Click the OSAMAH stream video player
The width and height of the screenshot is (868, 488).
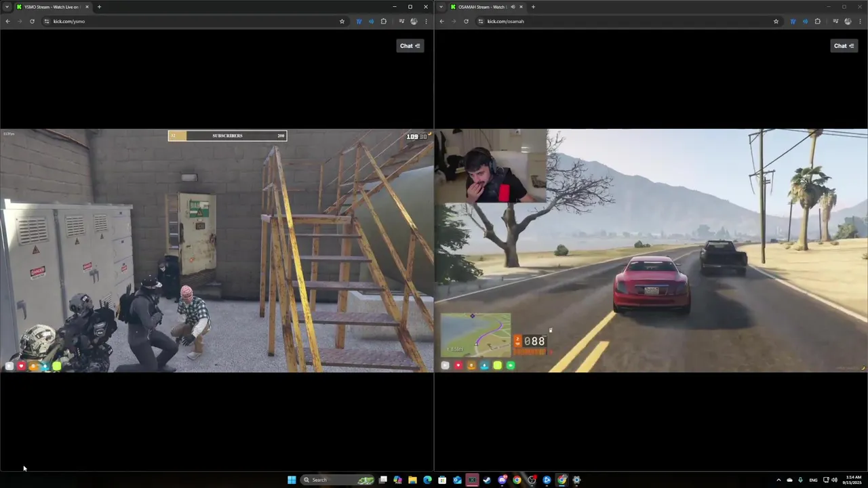point(651,250)
